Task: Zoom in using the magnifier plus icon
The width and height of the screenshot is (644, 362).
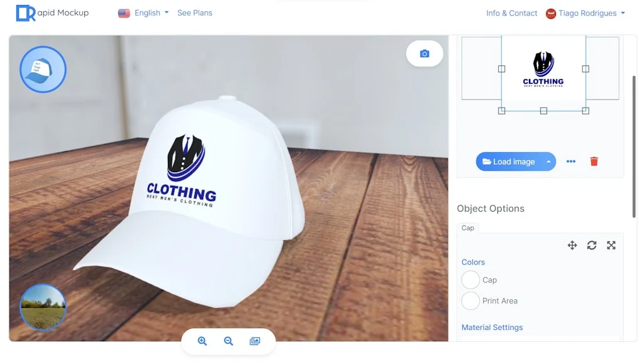Action: pyautogui.click(x=202, y=341)
